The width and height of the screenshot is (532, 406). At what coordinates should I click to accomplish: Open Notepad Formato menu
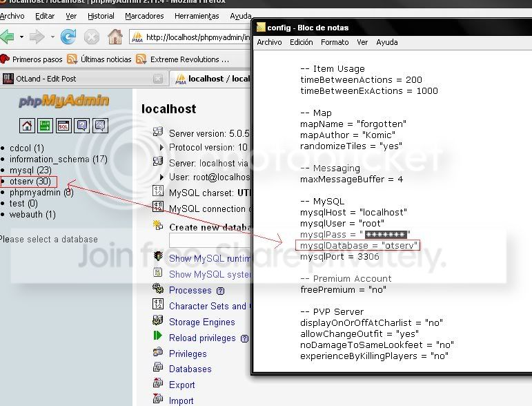coord(335,42)
